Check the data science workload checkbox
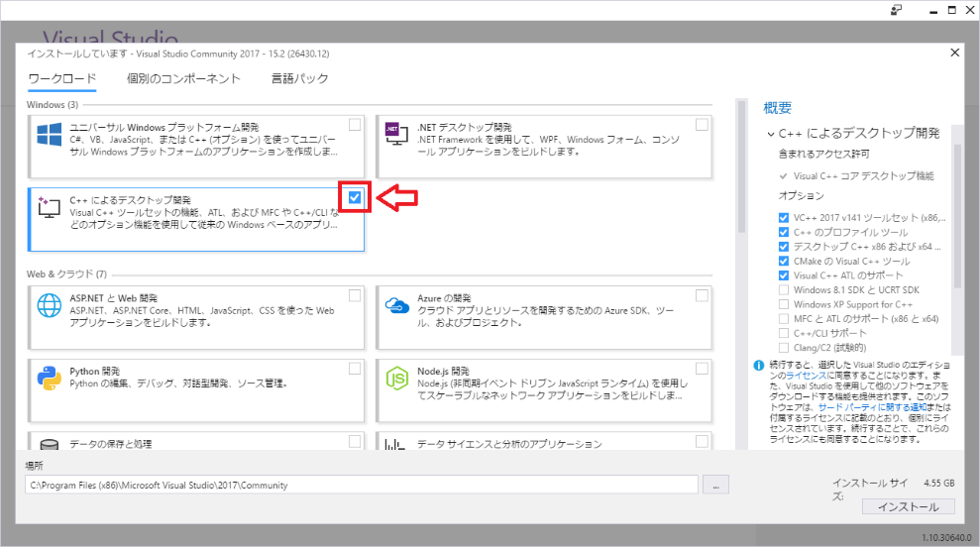The image size is (980, 547). pos(702,441)
